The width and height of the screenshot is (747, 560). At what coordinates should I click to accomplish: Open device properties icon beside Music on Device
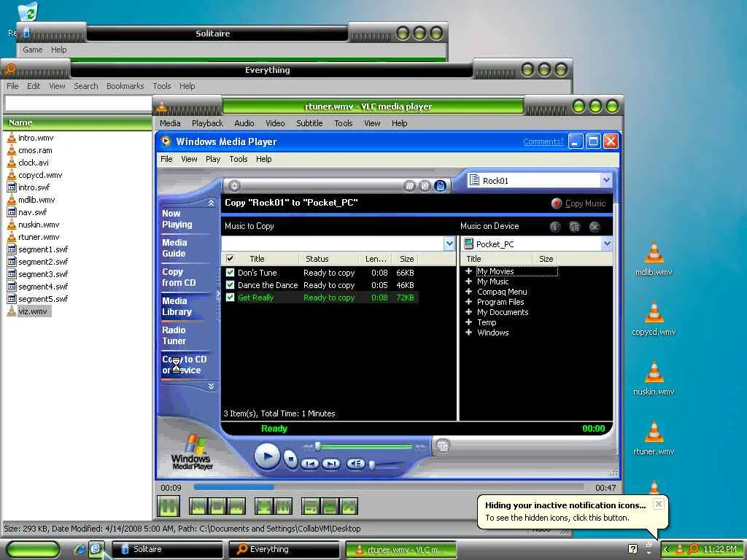555,227
